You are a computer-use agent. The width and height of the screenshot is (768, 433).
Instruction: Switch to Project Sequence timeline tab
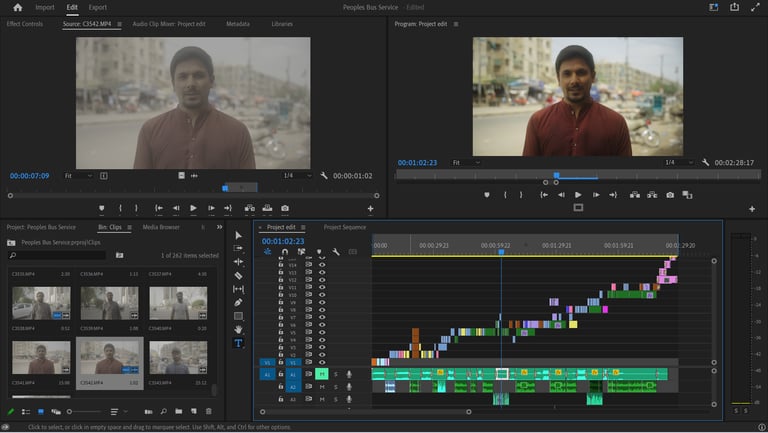(345, 227)
